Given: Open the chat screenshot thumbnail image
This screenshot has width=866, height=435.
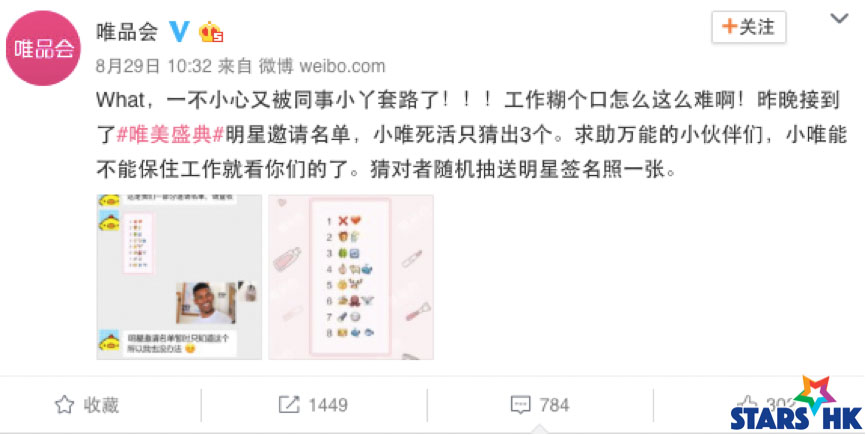Looking at the screenshot, I should click(x=179, y=277).
